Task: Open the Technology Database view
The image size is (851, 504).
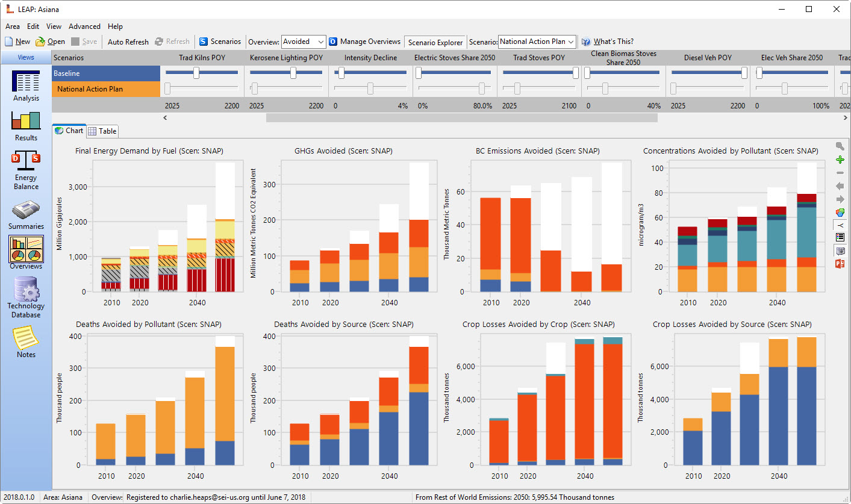Action: click(26, 297)
